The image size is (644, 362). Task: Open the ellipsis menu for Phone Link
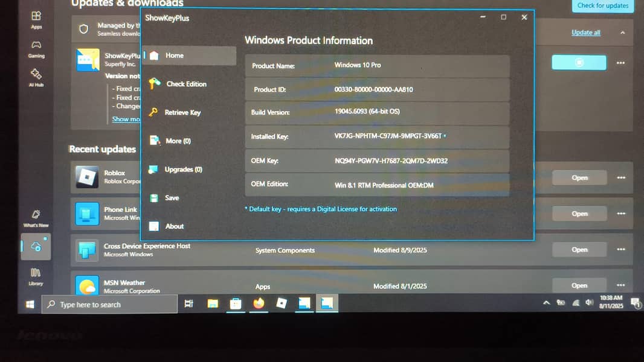point(621,213)
